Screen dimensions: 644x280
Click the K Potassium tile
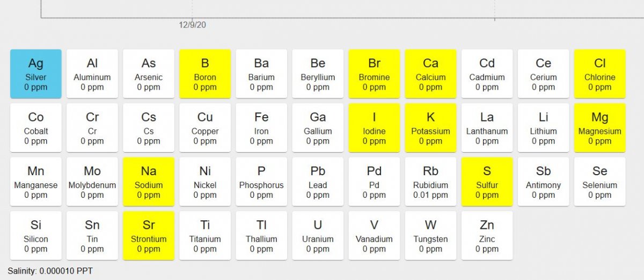click(x=430, y=128)
